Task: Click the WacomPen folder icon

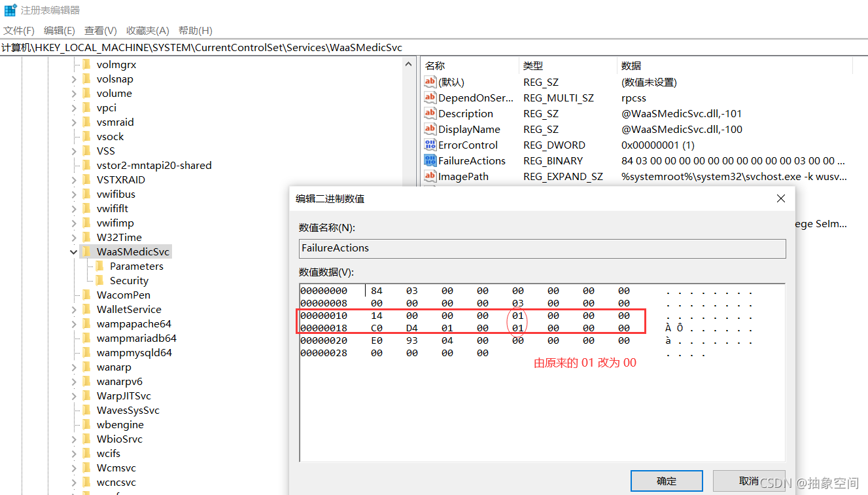Action: 86,295
